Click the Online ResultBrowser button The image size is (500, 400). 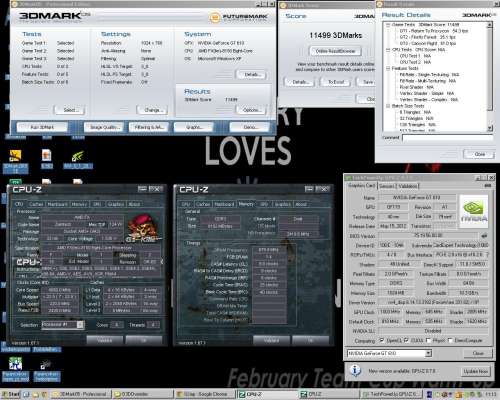click(335, 51)
